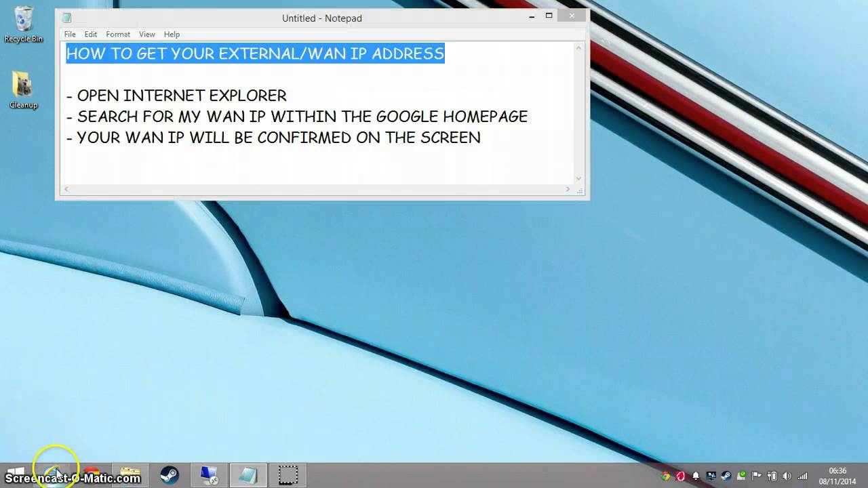Open the clock showing 06:36
Viewport: 868px width, 488px height.
837,476
